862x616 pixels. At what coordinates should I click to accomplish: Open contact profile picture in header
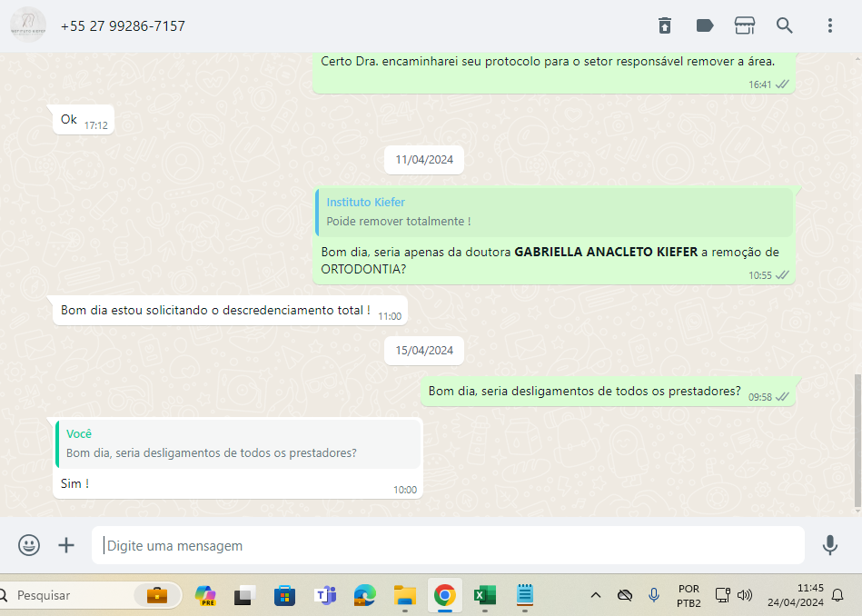pos(28,25)
